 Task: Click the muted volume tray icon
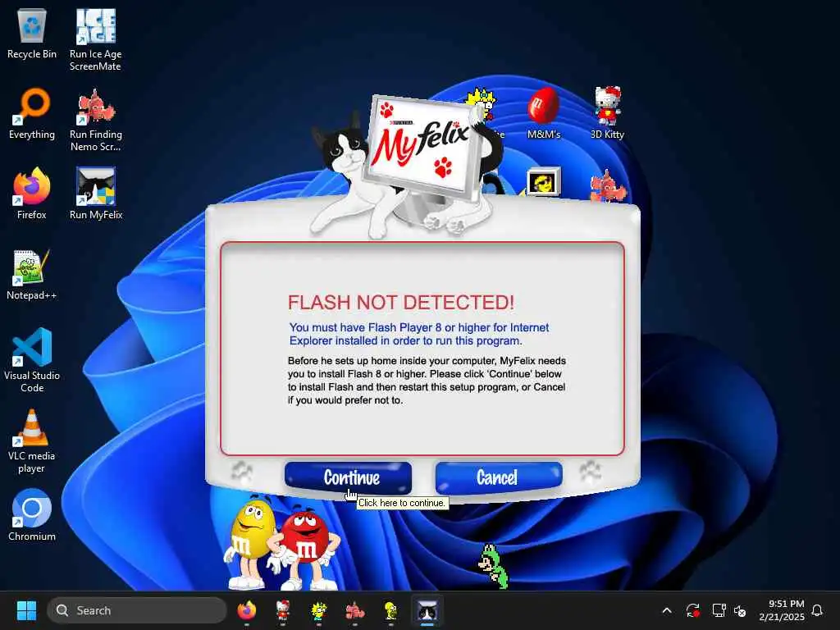(741, 610)
